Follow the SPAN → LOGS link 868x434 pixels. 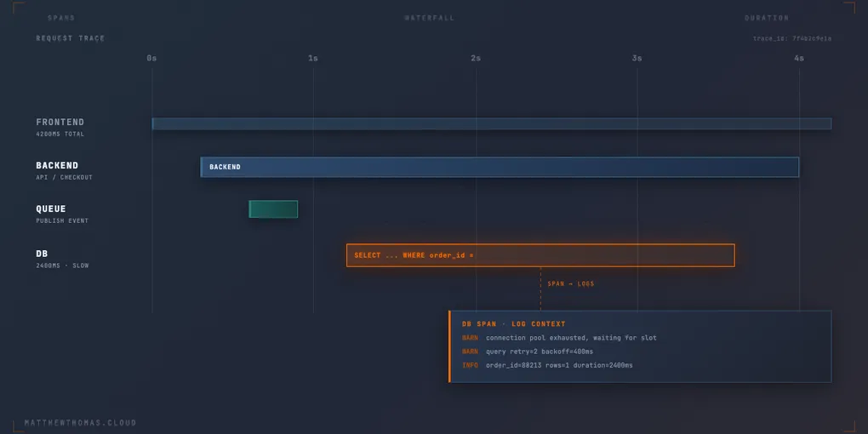(x=571, y=284)
